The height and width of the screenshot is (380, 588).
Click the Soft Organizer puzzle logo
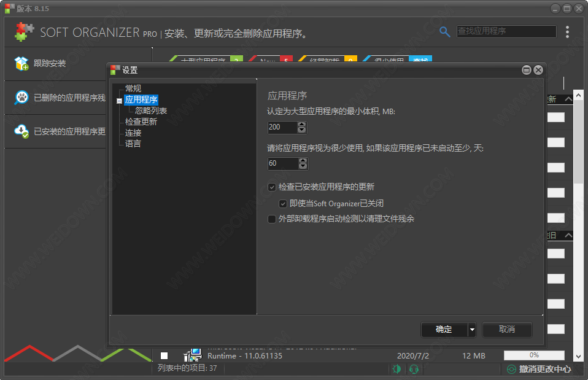click(24, 31)
